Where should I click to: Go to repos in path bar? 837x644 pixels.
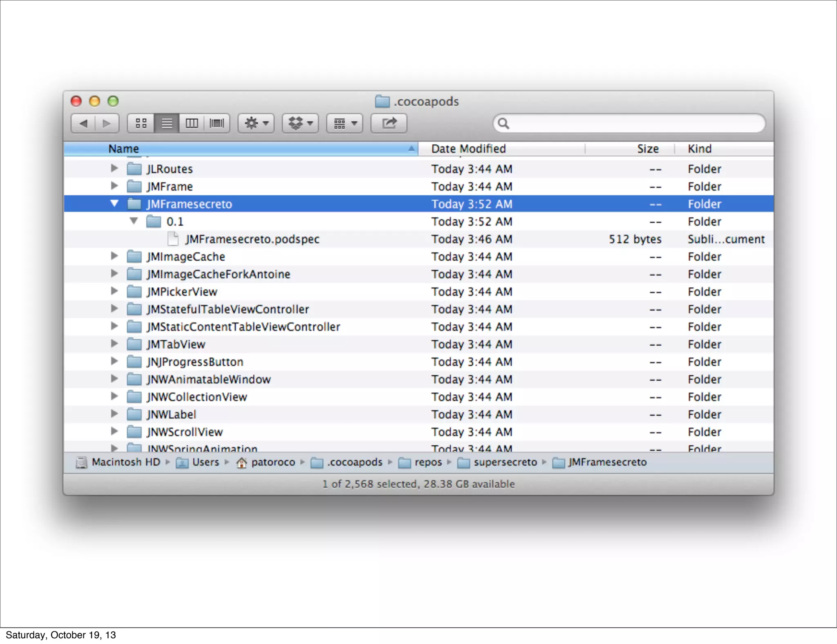427,462
